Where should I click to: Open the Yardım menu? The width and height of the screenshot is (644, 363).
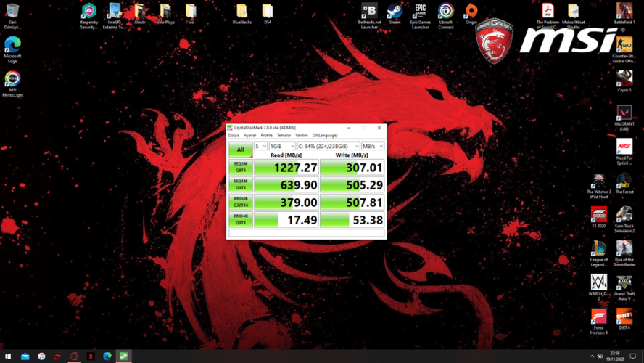[302, 135]
